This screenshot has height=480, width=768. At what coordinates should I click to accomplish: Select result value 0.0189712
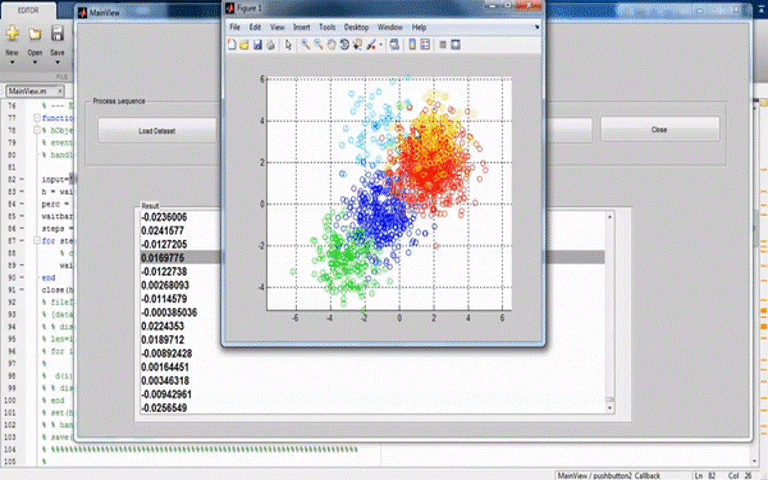tap(163, 340)
